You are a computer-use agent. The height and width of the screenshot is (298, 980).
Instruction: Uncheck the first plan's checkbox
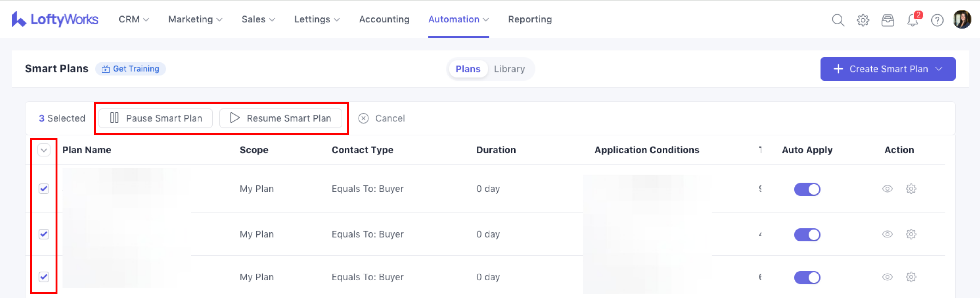tap(44, 189)
